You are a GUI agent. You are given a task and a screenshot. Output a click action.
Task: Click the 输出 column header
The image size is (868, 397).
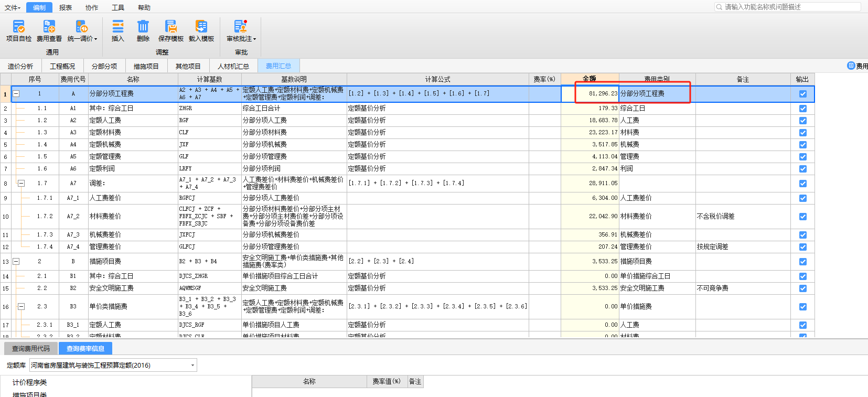(x=802, y=79)
